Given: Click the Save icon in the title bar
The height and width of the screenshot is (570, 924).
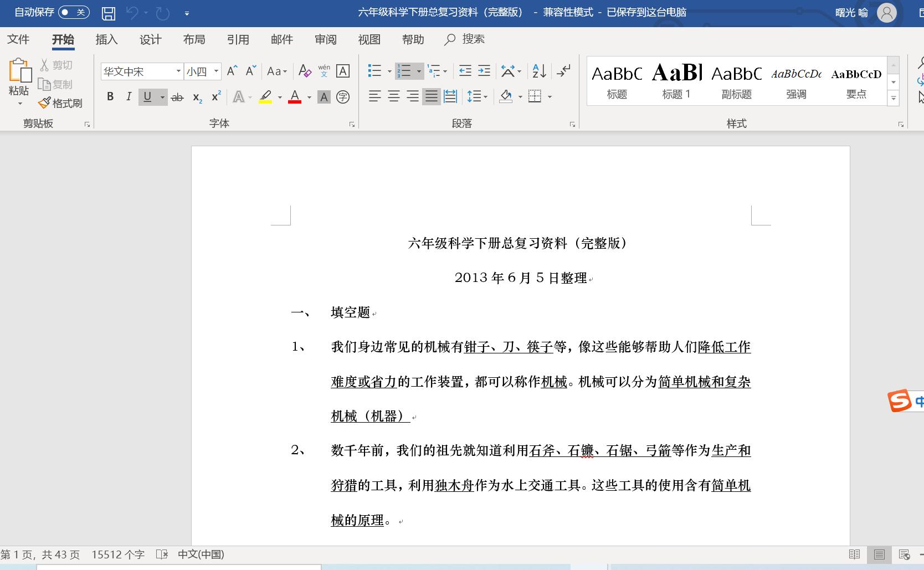Looking at the screenshot, I should tap(109, 13).
